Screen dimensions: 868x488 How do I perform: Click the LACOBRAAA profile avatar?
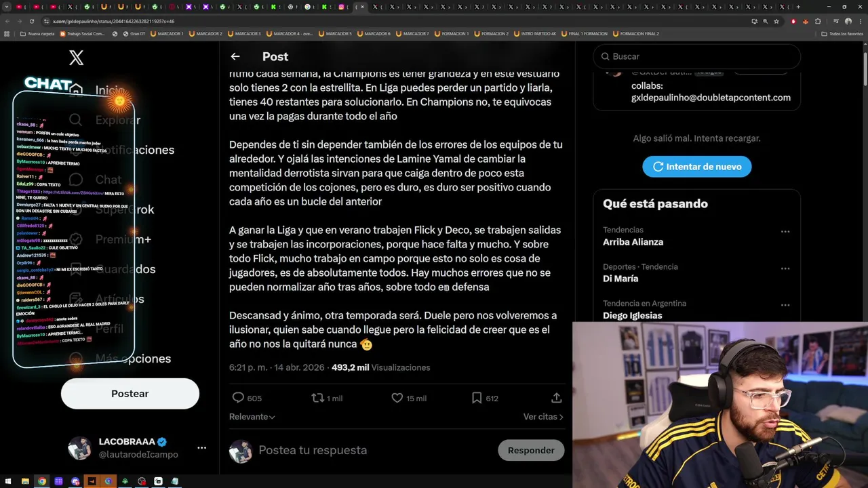79,448
